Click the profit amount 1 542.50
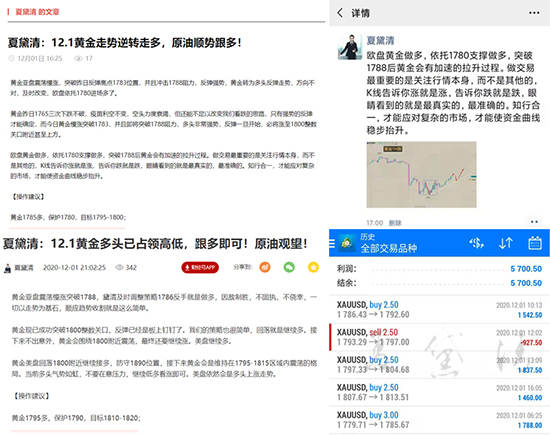This screenshot has width=550, height=435. pos(530,315)
